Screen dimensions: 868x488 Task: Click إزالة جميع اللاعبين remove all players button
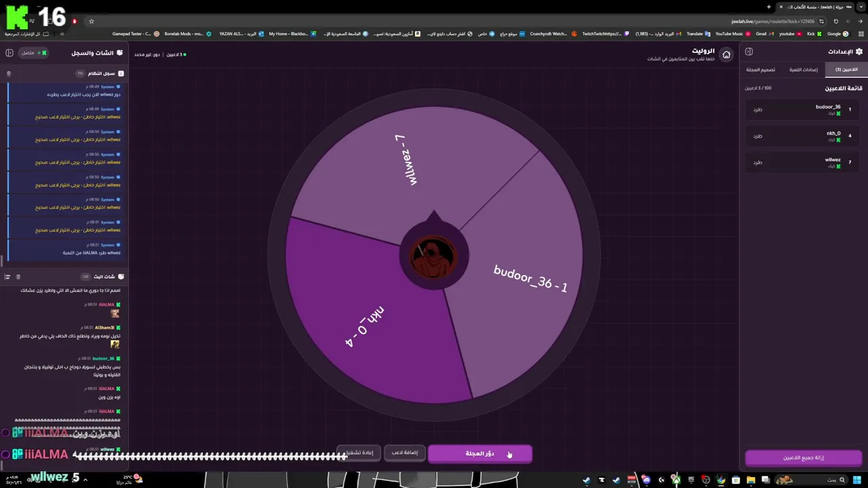pos(804,457)
